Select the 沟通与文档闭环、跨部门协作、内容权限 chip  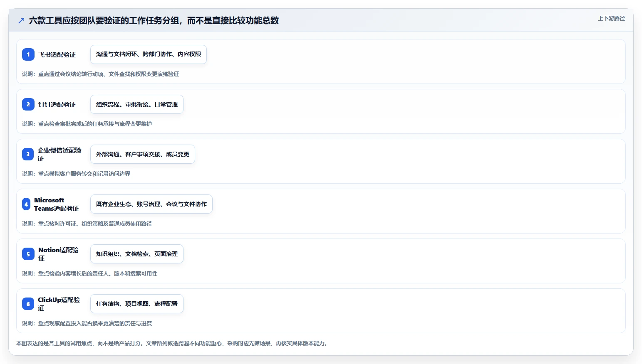pyautogui.click(x=149, y=54)
